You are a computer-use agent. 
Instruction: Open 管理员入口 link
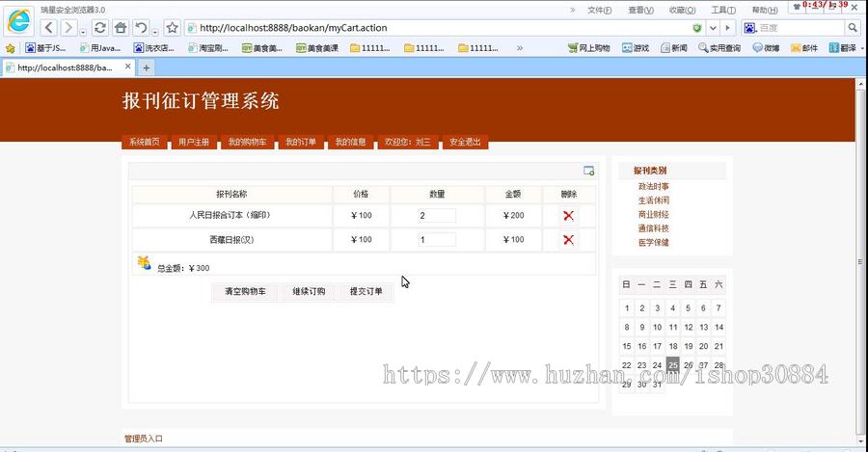144,439
